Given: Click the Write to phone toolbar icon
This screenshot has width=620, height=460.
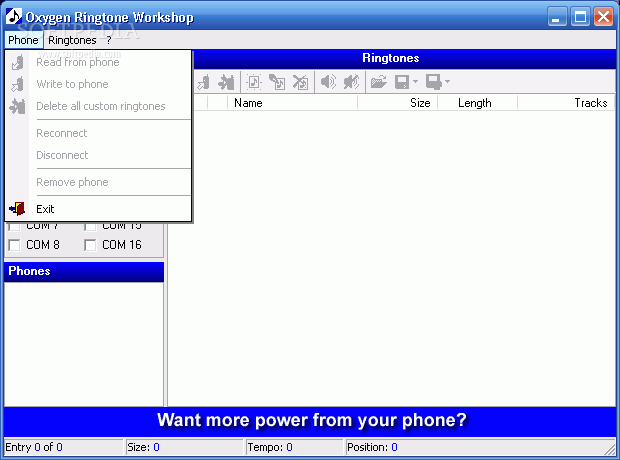Looking at the screenshot, I should tap(204, 82).
